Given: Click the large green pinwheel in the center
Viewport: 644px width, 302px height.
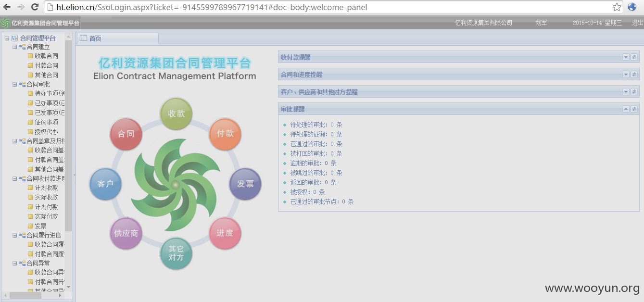Looking at the screenshot, I should click(x=176, y=185).
